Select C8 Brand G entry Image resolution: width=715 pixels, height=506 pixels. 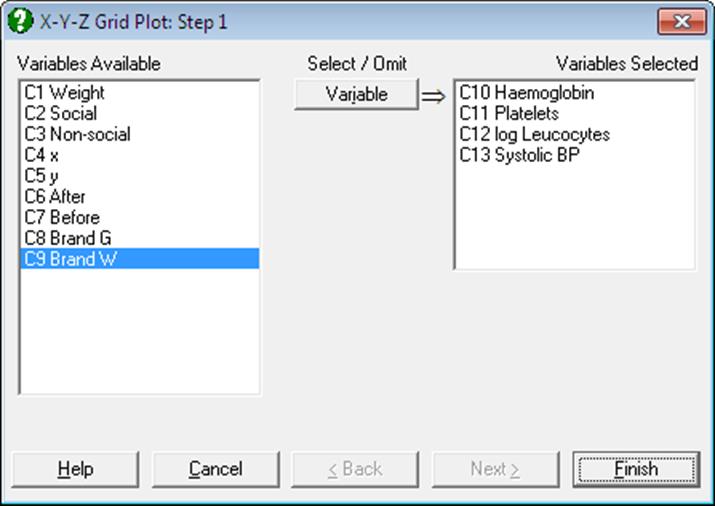[x=140, y=238]
